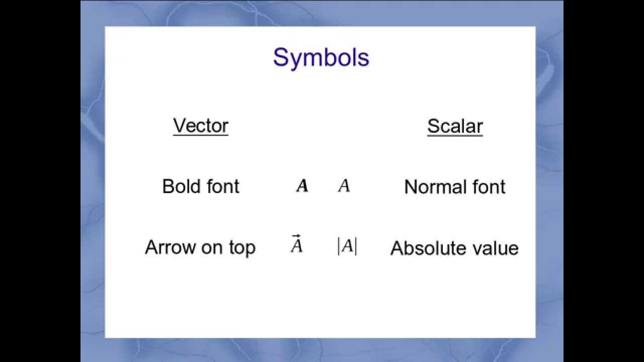The height and width of the screenshot is (362, 644).
Task: Select the underlined "Scalar" heading
Action: (455, 126)
